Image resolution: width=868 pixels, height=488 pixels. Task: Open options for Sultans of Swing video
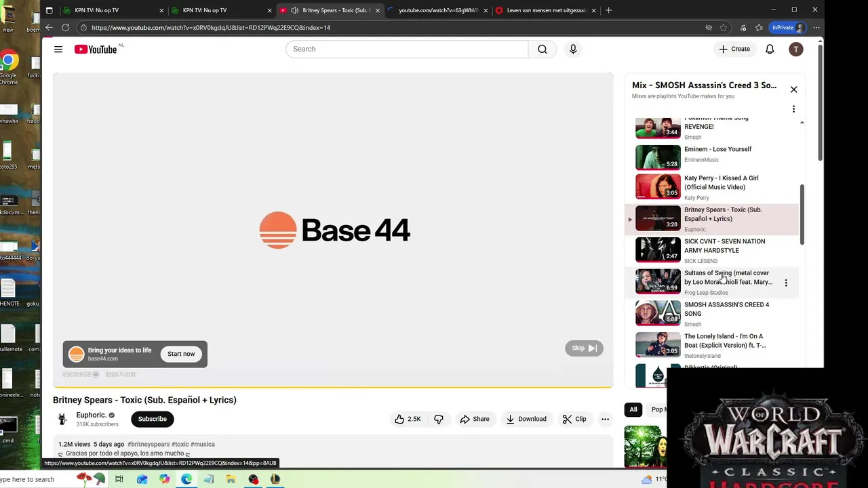click(x=786, y=283)
